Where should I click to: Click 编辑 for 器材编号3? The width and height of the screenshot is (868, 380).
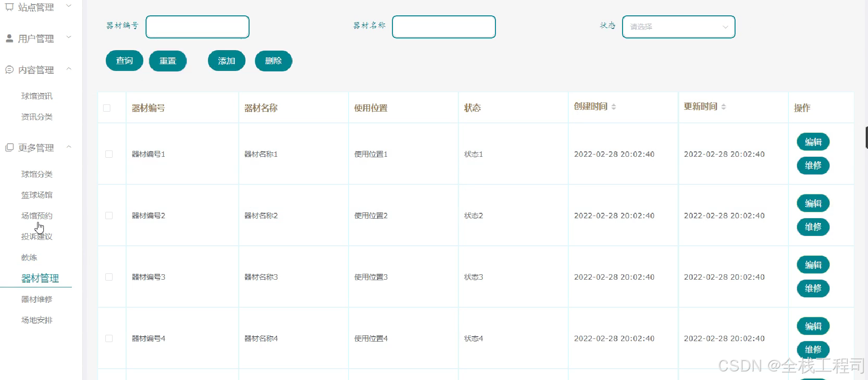(x=813, y=265)
